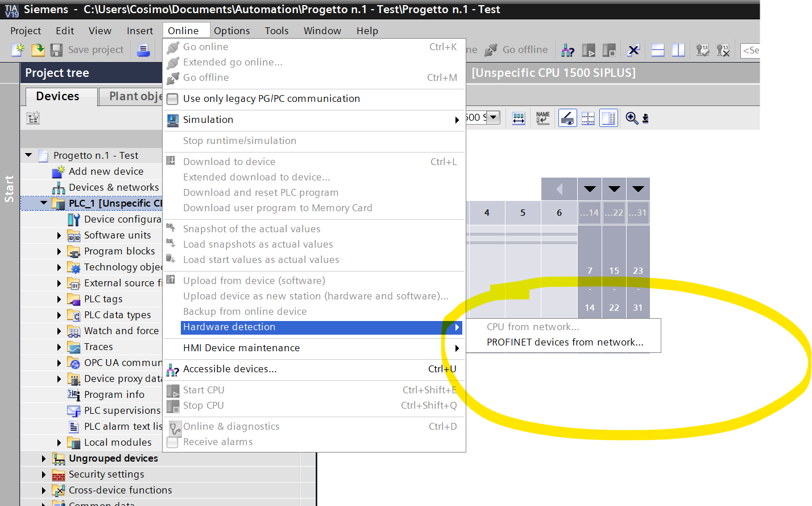Collapse the Progetto n.1 - Test project node

point(28,155)
